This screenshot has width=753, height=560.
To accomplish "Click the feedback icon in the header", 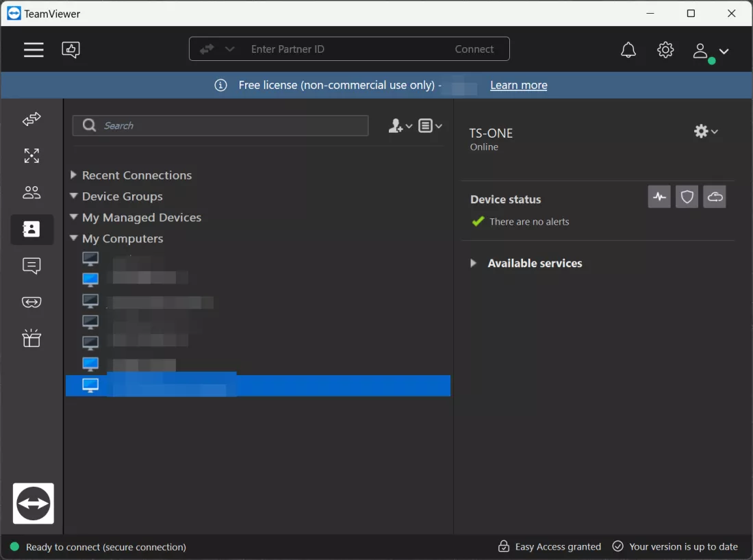I will (x=71, y=50).
